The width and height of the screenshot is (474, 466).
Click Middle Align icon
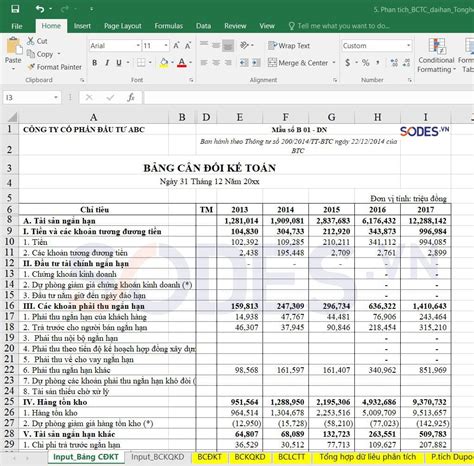tap(216, 45)
